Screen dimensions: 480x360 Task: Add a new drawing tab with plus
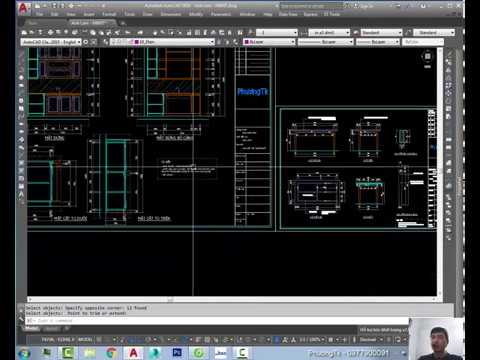123,23
